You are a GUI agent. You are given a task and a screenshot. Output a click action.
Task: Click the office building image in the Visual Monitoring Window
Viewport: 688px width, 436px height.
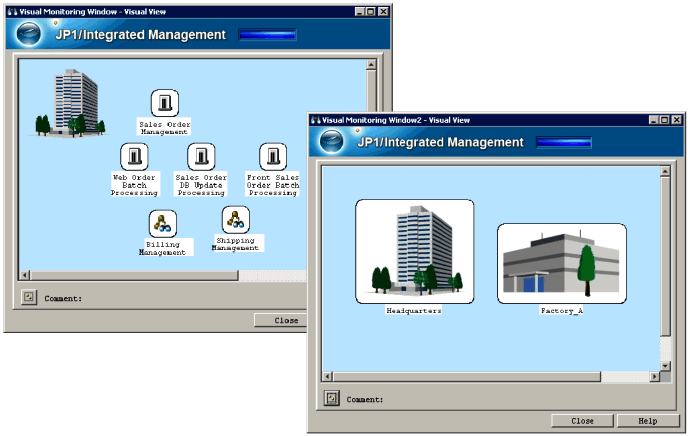click(x=70, y=103)
